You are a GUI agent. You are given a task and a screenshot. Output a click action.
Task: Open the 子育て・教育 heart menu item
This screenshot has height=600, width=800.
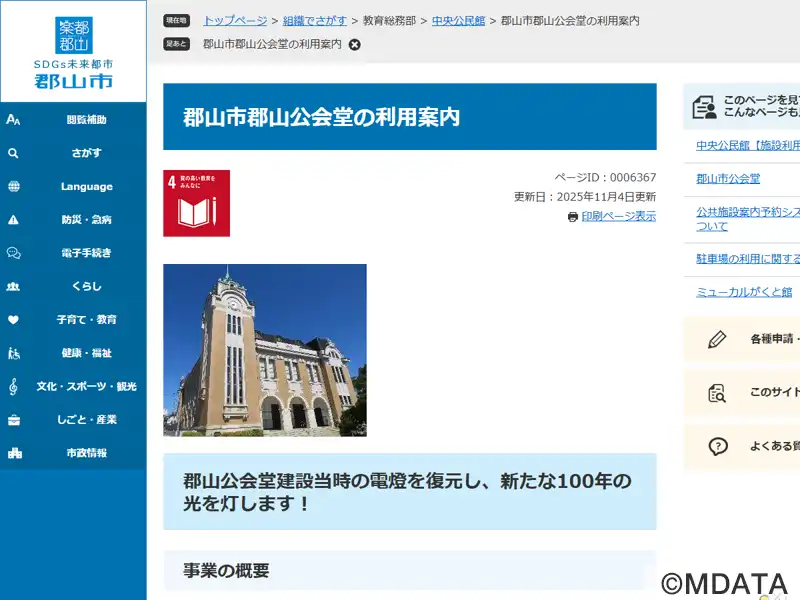pyautogui.click(x=73, y=320)
